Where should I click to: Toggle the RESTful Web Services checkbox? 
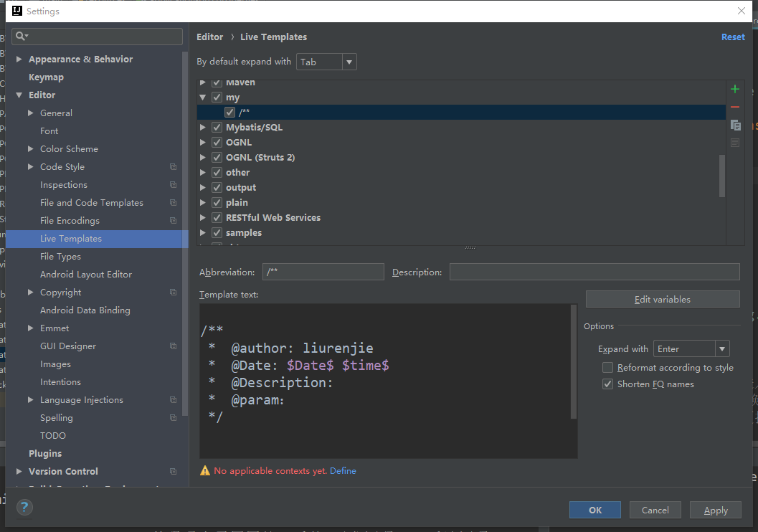tap(217, 217)
